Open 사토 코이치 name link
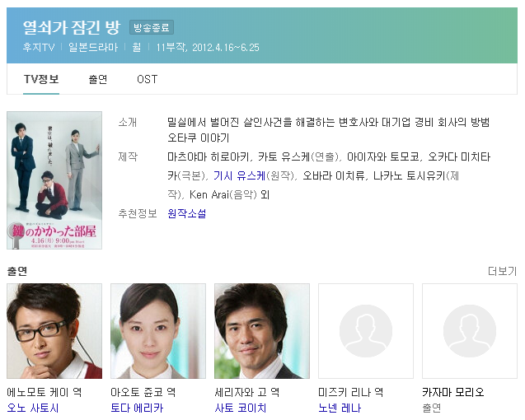Screen dimensions: 525x420 pos(241,408)
